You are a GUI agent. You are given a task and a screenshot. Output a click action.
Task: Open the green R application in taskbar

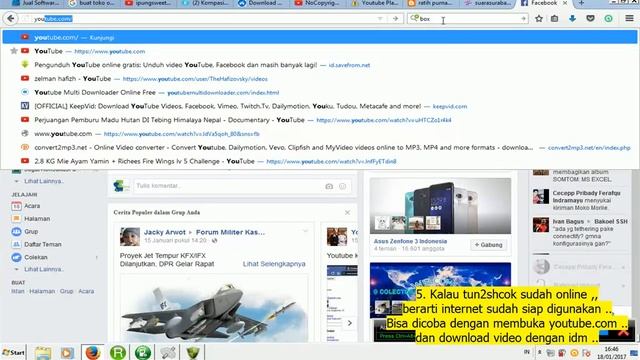(118, 353)
